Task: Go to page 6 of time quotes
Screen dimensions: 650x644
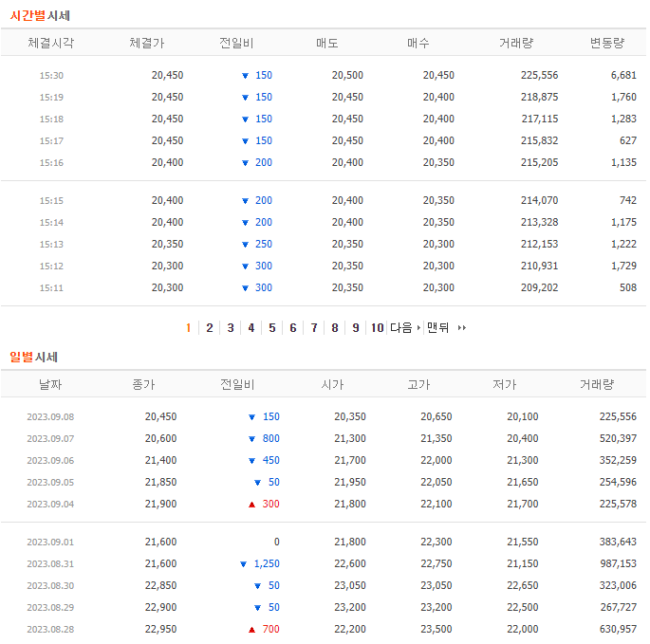Action: (x=293, y=328)
